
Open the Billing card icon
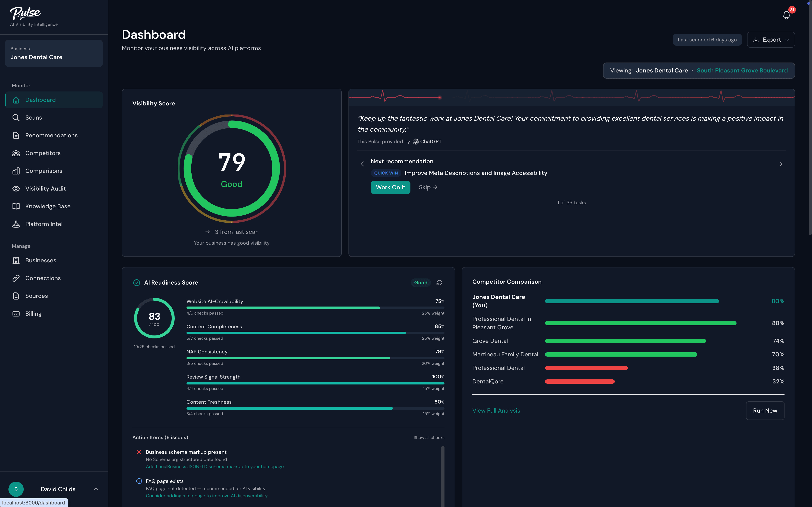click(x=16, y=313)
